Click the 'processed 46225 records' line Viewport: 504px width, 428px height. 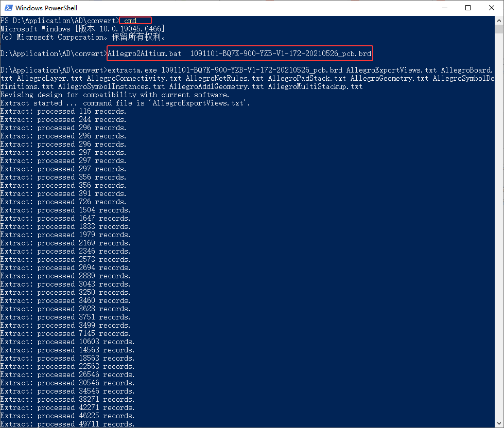pyautogui.click(x=67, y=416)
